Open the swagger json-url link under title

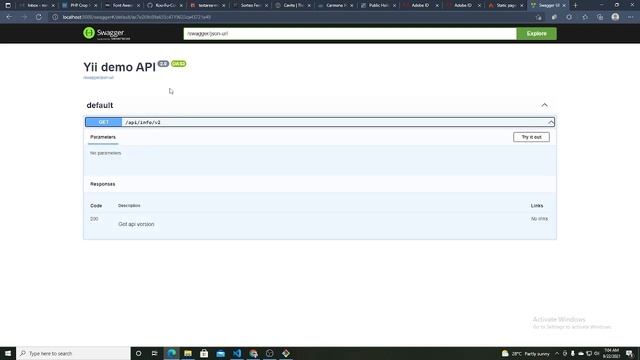coord(98,78)
